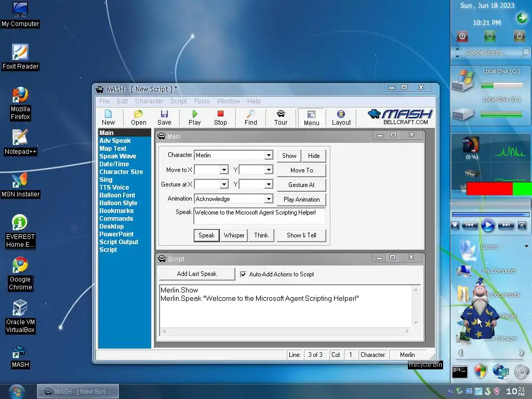Click the Google Search box in sidebar
This screenshot has height=399, width=532.
[490, 52]
